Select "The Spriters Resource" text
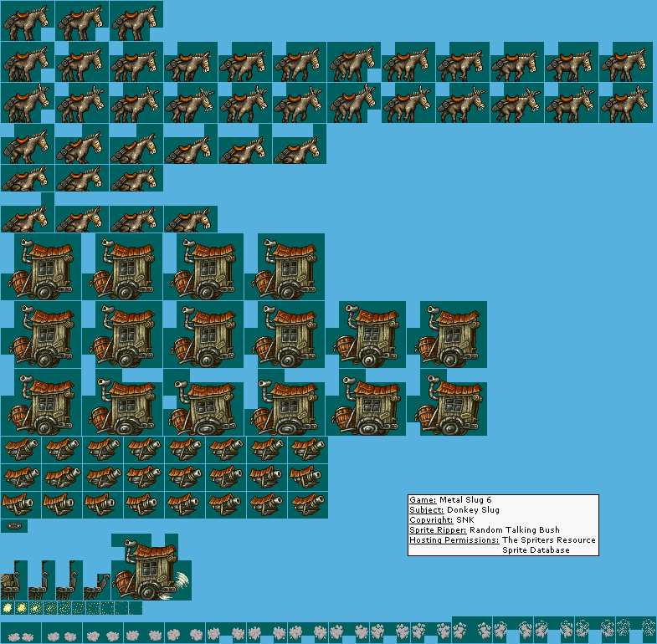This screenshot has width=657, height=644. (x=548, y=540)
